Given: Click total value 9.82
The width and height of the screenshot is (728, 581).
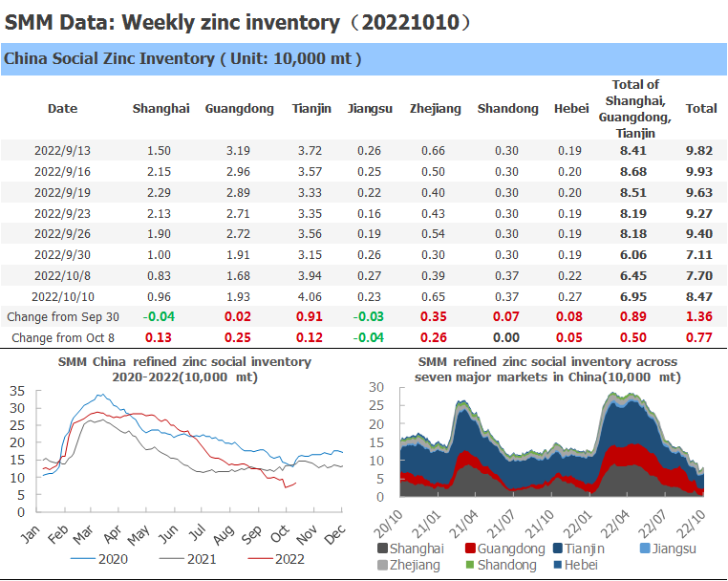Looking at the screenshot, I should (x=699, y=151).
